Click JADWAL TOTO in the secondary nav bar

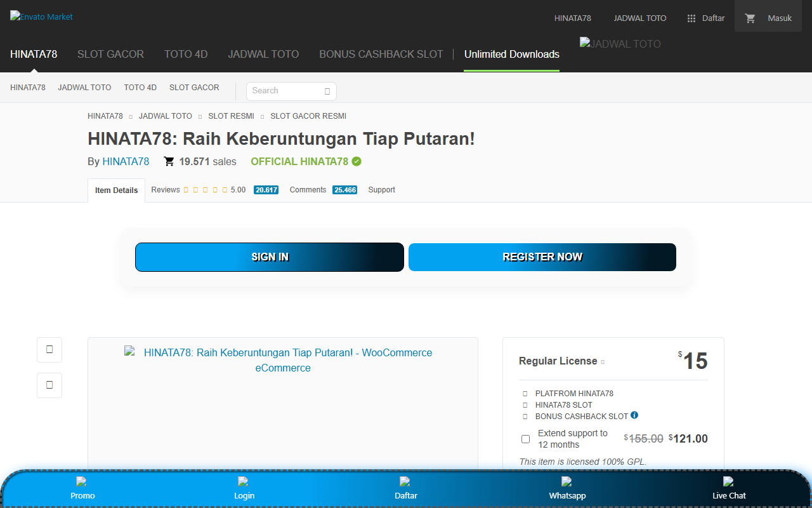[x=84, y=88]
